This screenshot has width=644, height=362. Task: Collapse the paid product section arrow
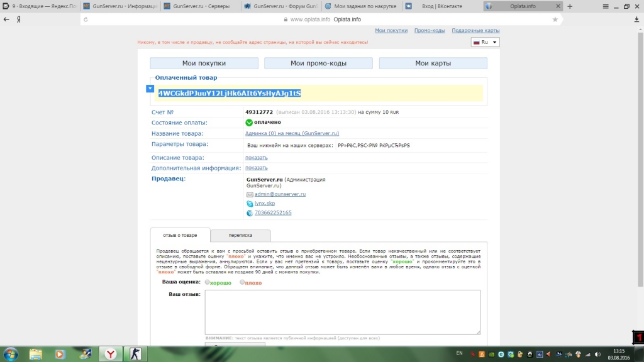150,89
